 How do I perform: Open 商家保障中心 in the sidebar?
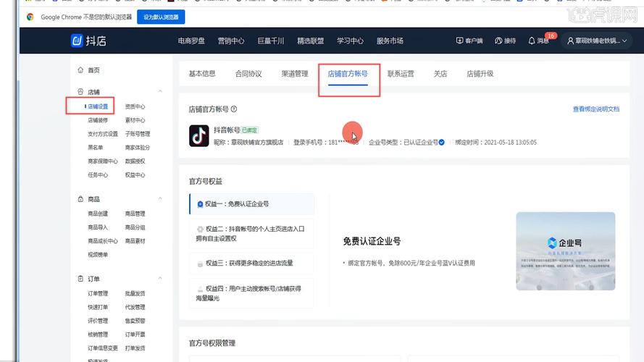pyautogui.click(x=103, y=161)
